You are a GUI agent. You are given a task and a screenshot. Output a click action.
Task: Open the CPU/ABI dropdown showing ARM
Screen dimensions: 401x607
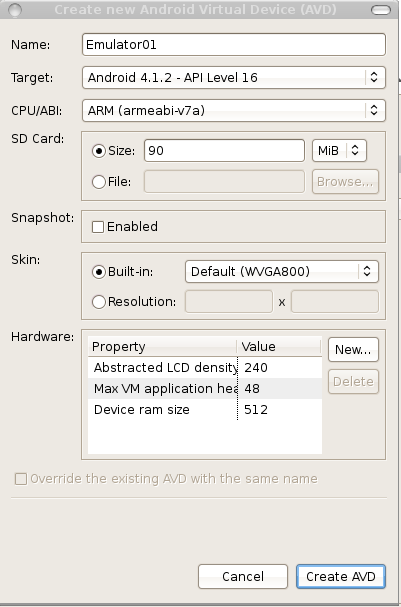pyautogui.click(x=234, y=110)
